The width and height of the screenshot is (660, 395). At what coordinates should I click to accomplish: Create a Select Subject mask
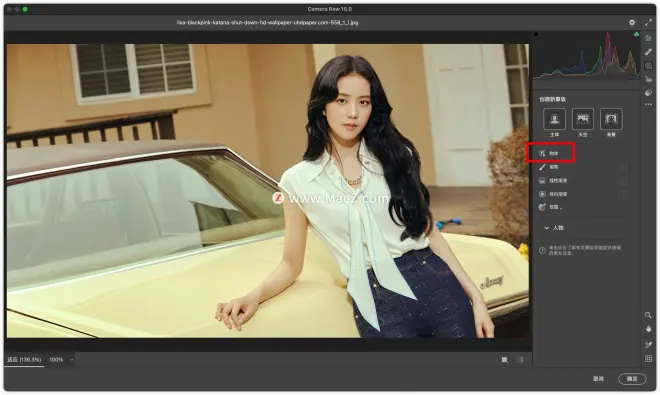554,119
